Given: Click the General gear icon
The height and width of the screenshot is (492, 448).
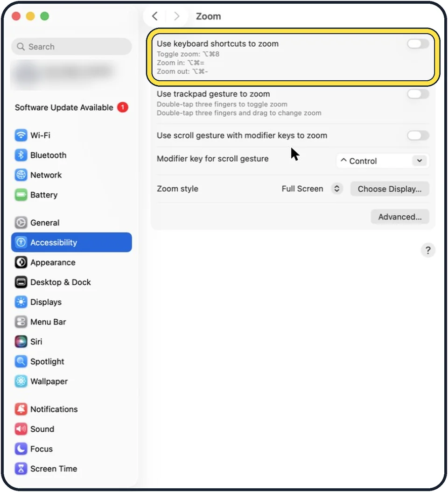Looking at the screenshot, I should (21, 223).
